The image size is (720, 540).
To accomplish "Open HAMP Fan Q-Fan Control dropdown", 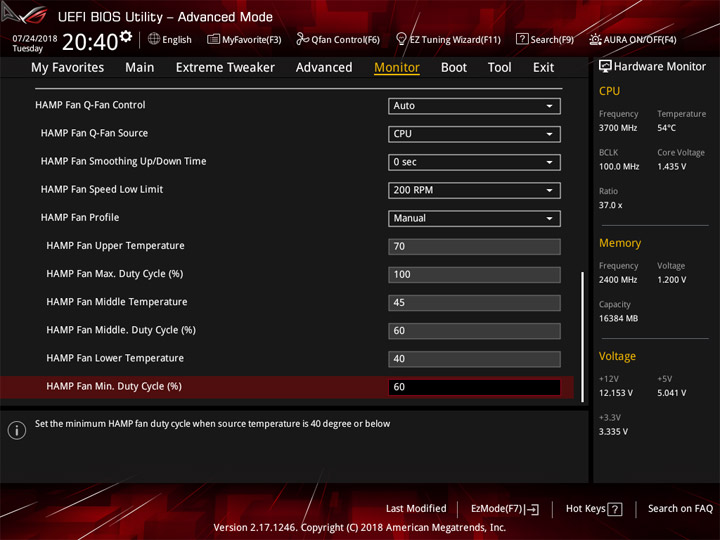I will coord(474,106).
